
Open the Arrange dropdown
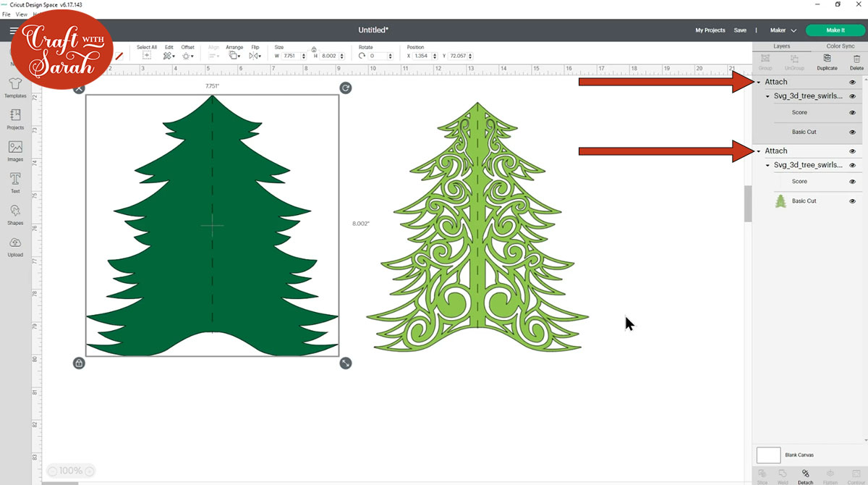[x=234, y=55]
